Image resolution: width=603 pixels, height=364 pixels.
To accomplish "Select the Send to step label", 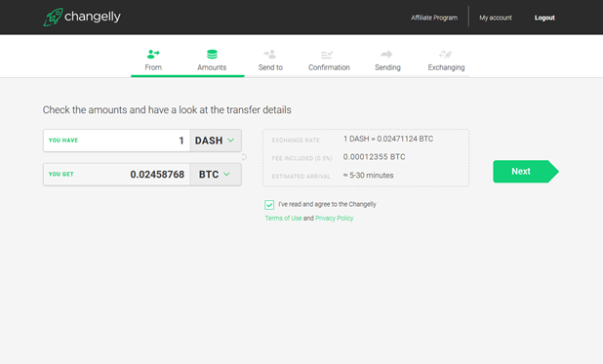I will pyautogui.click(x=270, y=67).
